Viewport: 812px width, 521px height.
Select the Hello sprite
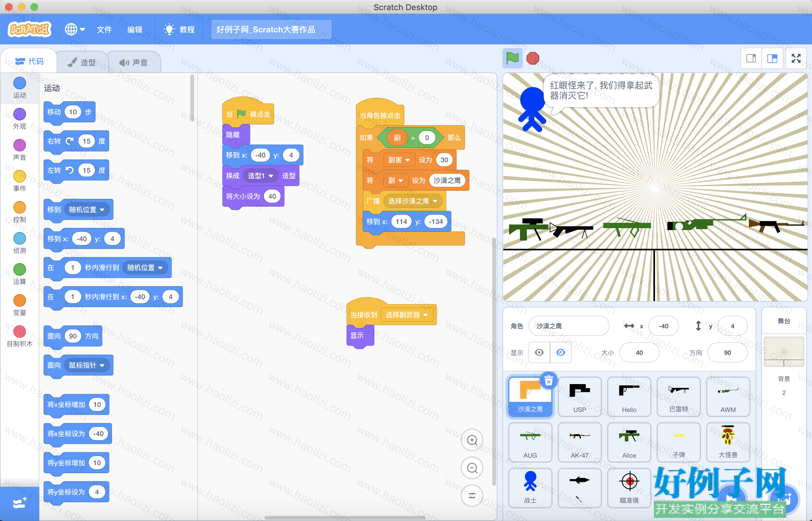pos(629,397)
